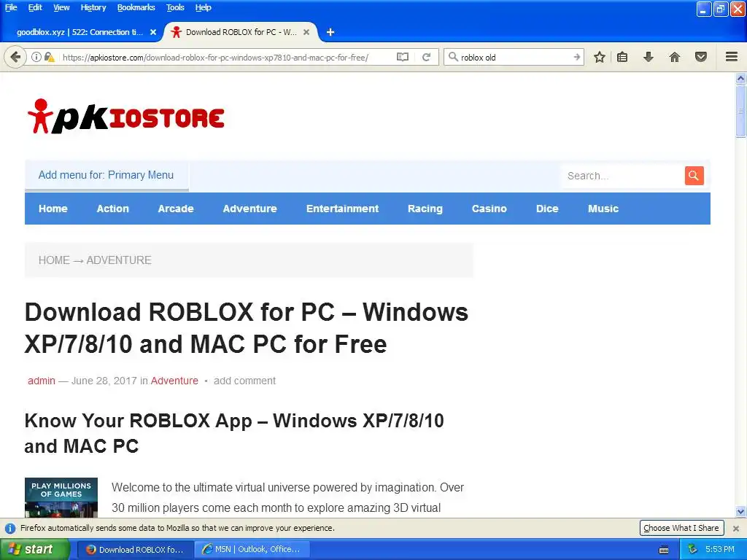Open the Music category
The image size is (747, 560).
click(603, 209)
